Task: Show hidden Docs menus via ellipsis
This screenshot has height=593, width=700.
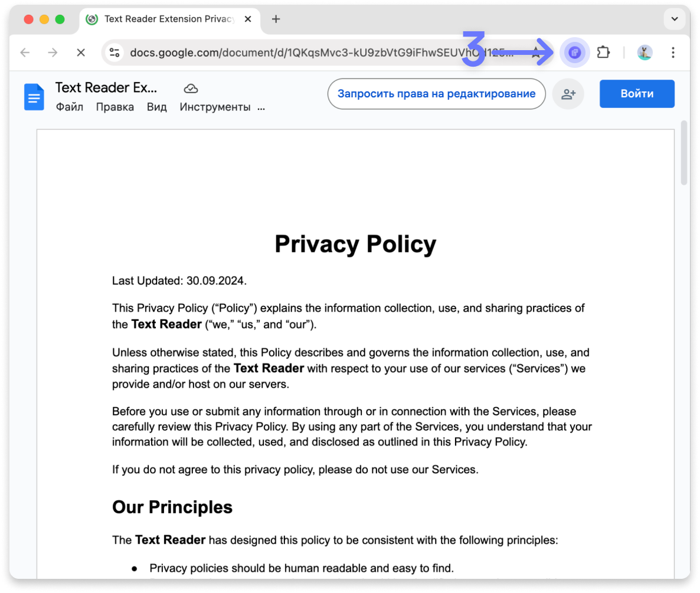Action: point(261,107)
